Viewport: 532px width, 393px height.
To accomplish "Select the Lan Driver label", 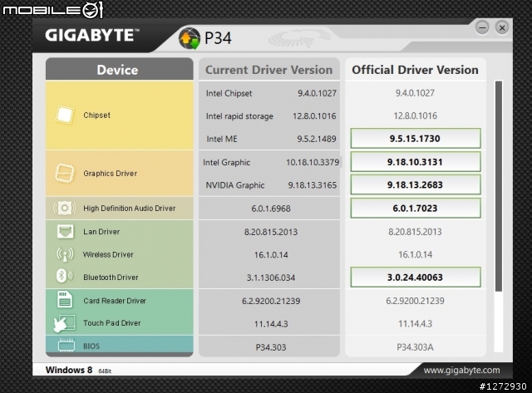I will coord(101,232).
